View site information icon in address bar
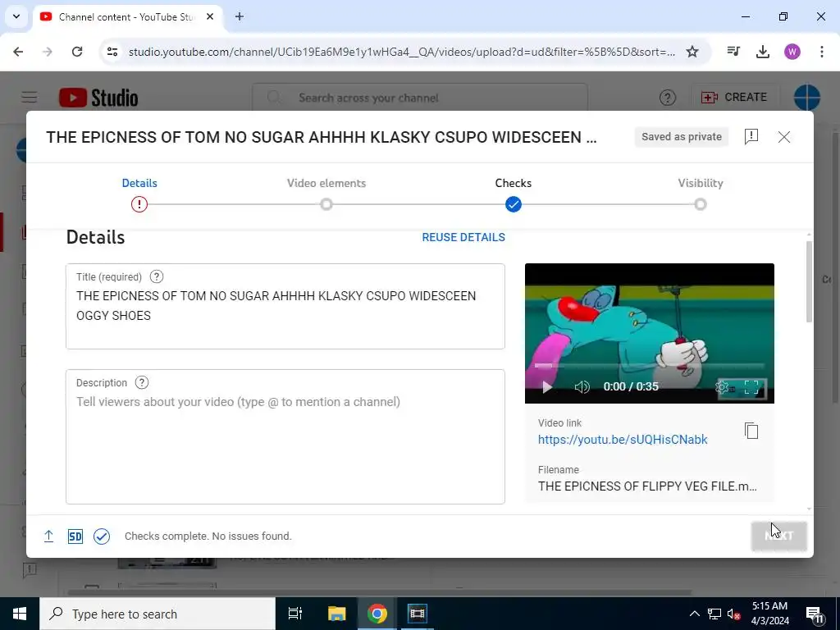840x630 pixels. point(112,52)
